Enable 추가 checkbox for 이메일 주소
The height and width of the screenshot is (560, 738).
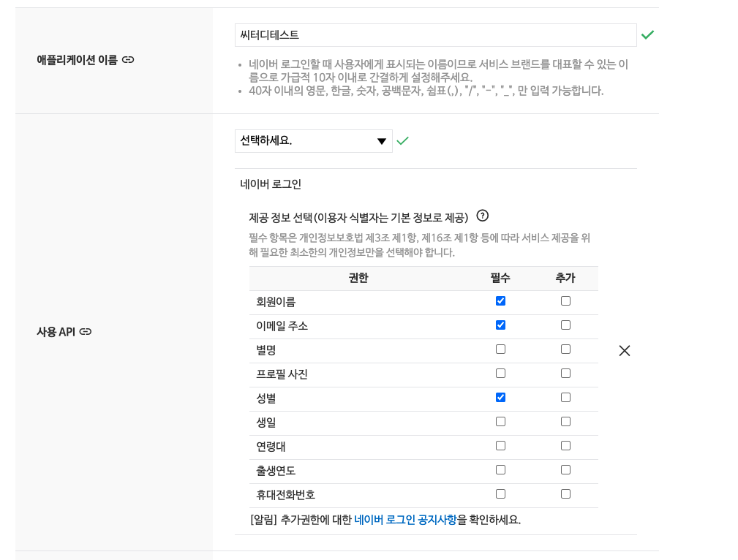click(x=565, y=325)
